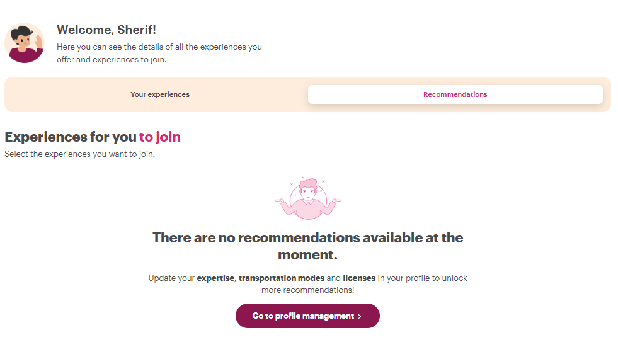
Task: Click the chevron arrow on profile management button
Action: pos(360,316)
